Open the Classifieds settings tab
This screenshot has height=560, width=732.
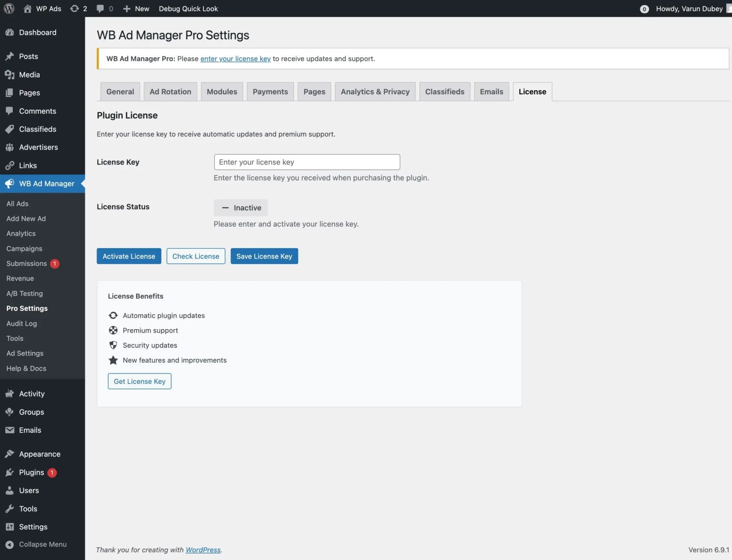[445, 91]
